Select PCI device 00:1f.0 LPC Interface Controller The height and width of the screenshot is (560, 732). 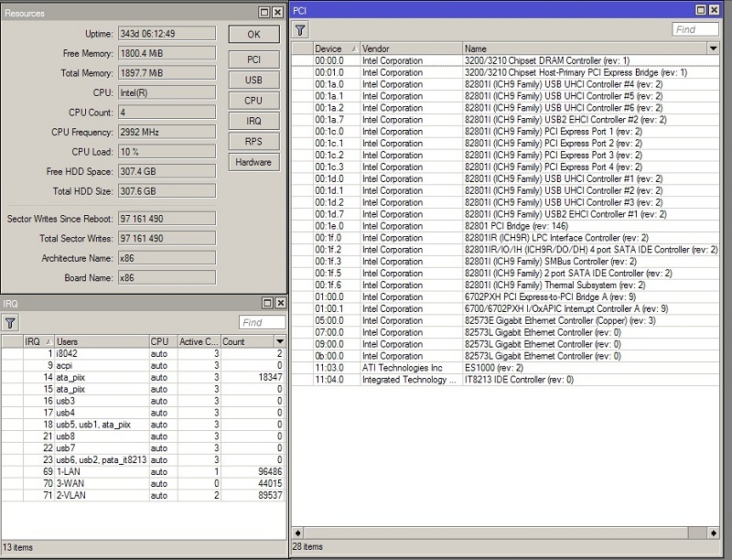505,238
